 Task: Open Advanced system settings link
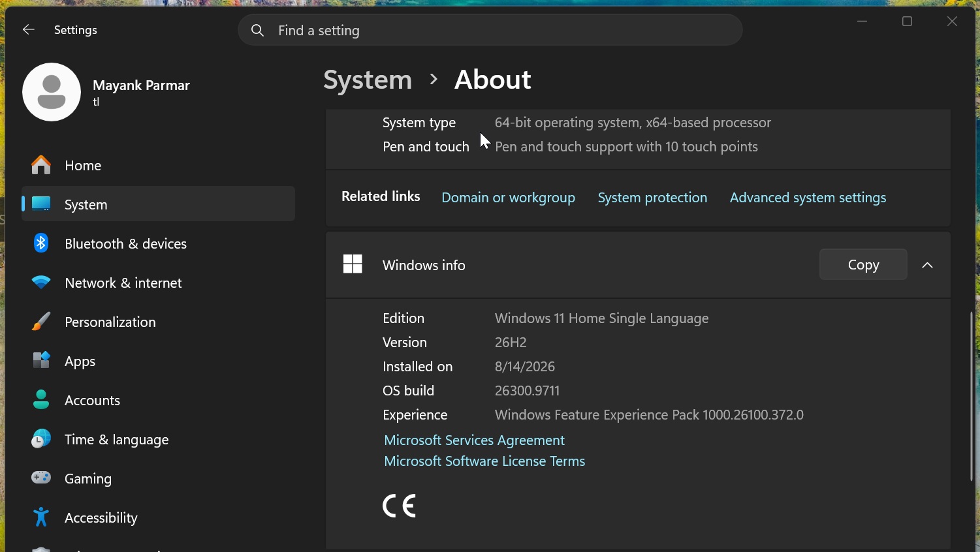tap(808, 198)
